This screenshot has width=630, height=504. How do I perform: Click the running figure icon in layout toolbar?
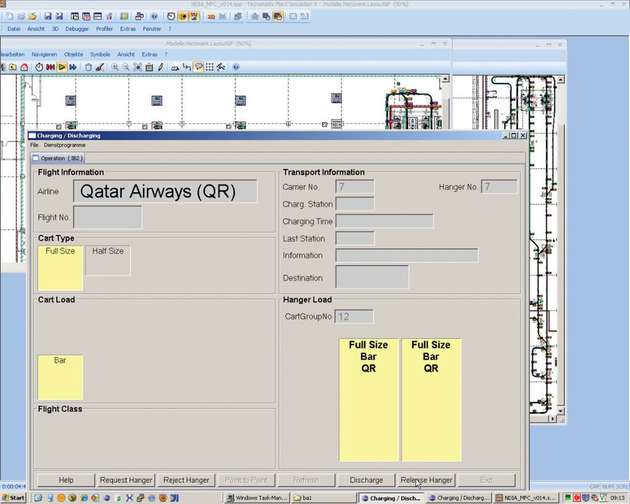pyautogui.click(x=221, y=68)
